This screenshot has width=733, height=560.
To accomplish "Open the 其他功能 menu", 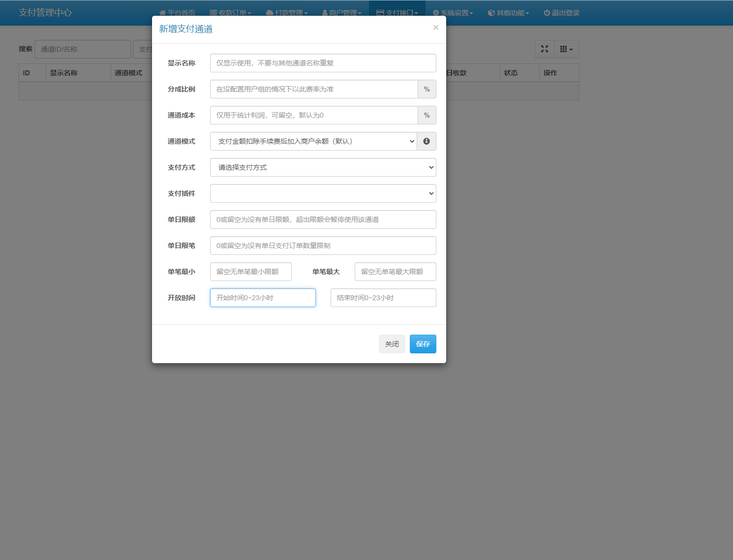I will (x=508, y=13).
